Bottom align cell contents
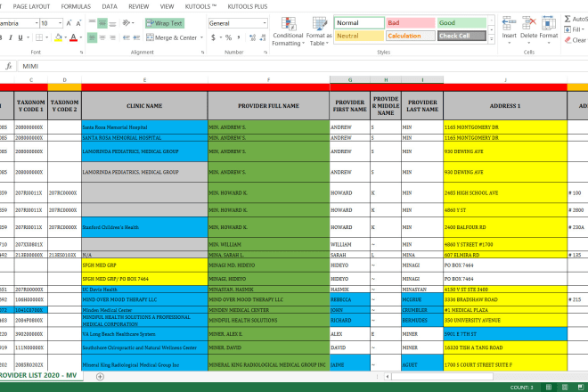The image size is (588, 392). click(x=112, y=23)
